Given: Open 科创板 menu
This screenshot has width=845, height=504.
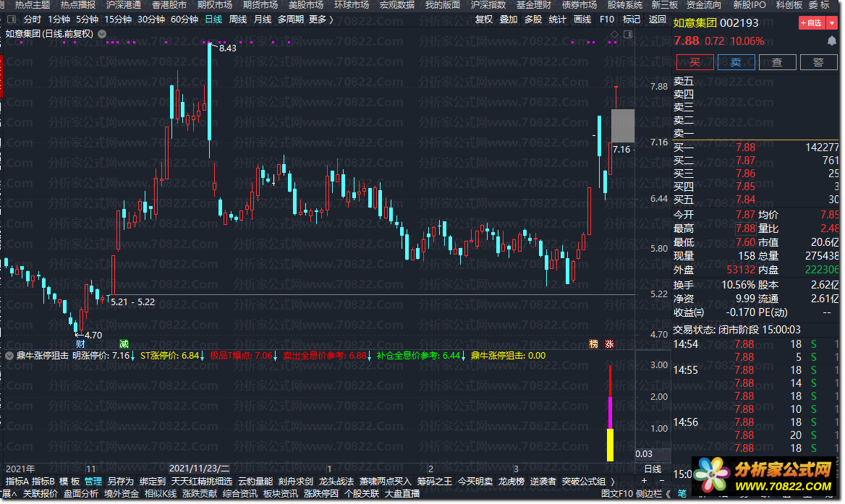Looking at the screenshot, I should tap(789, 5).
